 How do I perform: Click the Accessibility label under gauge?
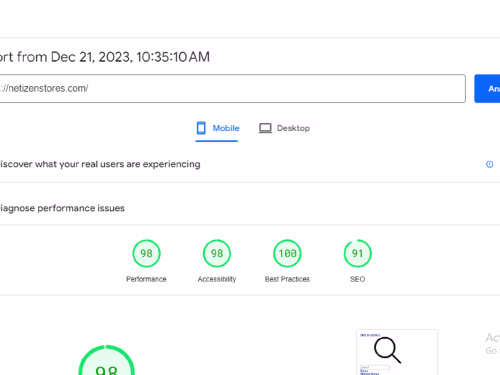217,279
